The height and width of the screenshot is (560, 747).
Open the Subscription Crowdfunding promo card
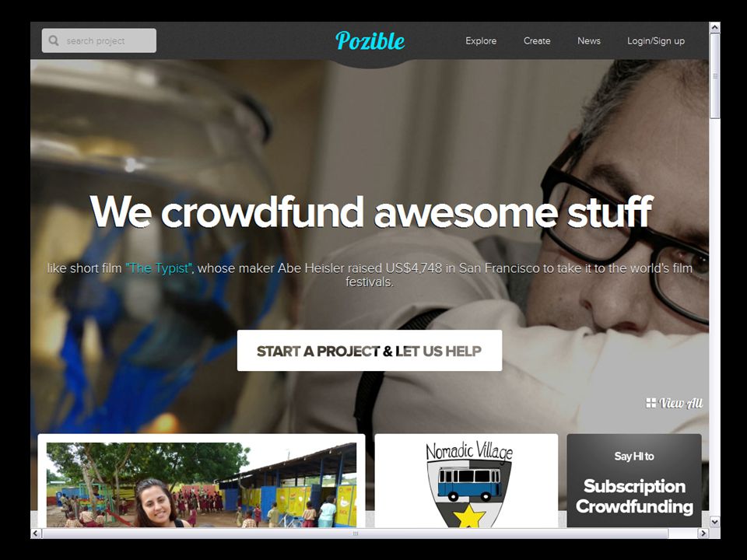click(634, 480)
